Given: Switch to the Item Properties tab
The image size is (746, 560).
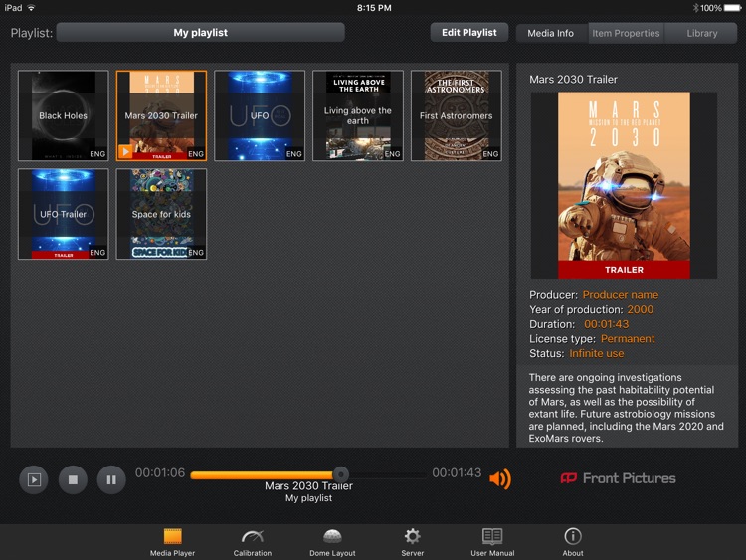Looking at the screenshot, I should 626,33.
